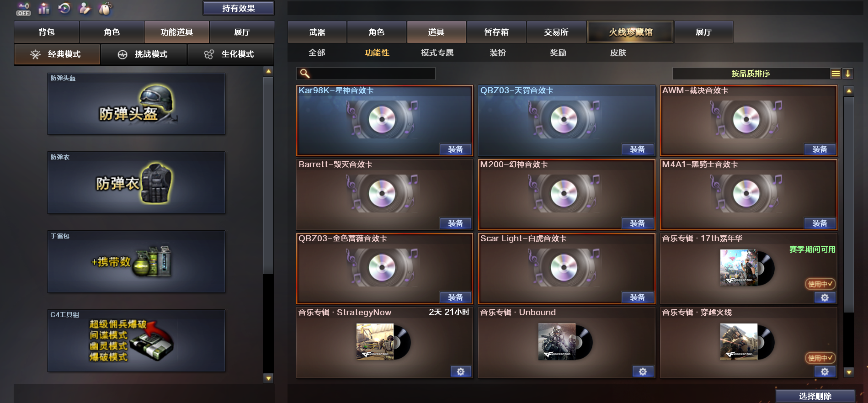This screenshot has height=403, width=868.
Task: Click gear on 17th嘉年华 music album
Action: [825, 297]
